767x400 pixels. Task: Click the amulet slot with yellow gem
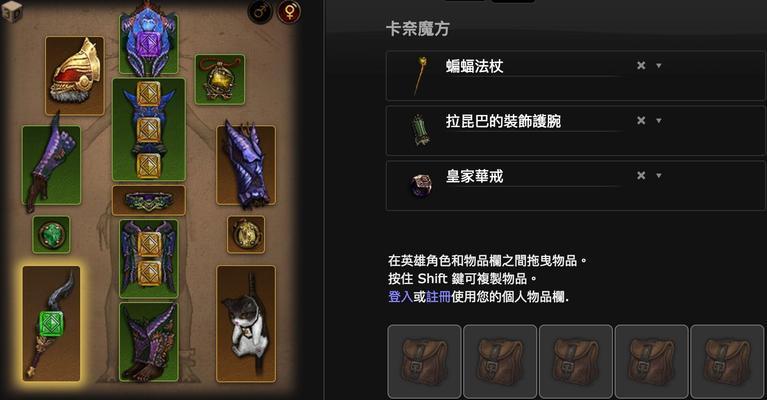220,79
